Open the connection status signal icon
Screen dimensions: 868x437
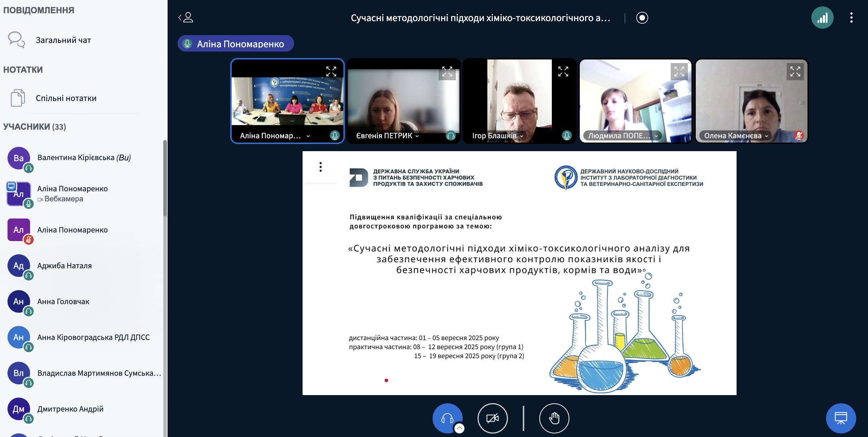pos(822,18)
